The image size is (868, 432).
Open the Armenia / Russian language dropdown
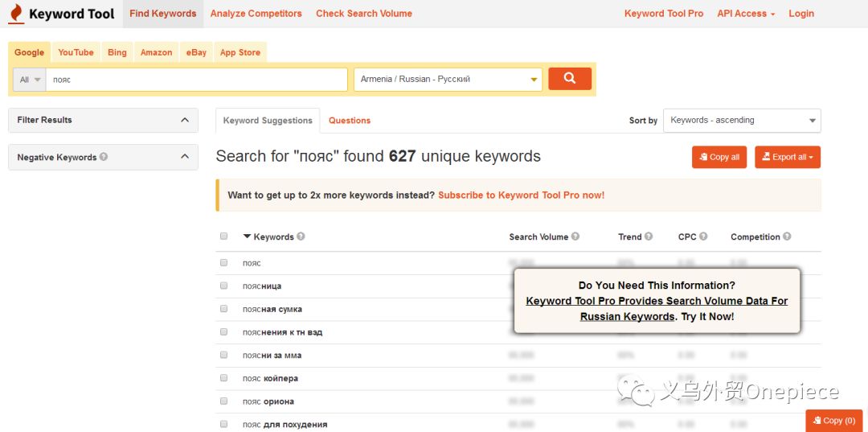point(448,79)
